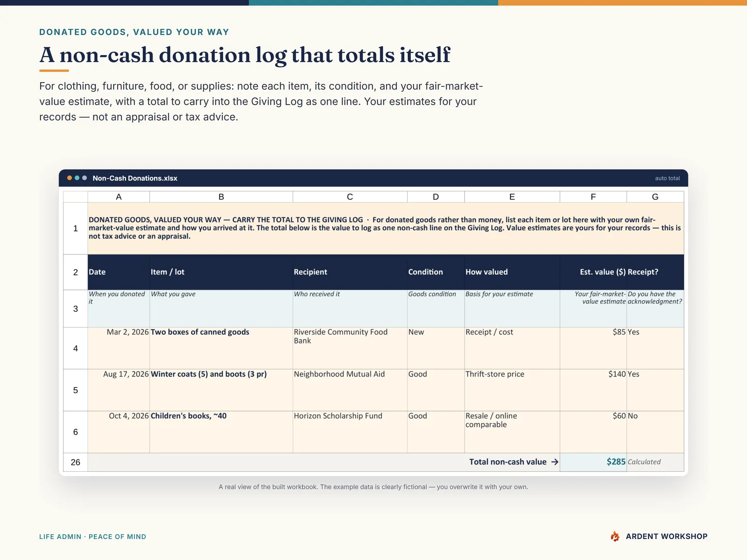Click the arrow icon after Total non-cash value

coord(555,462)
